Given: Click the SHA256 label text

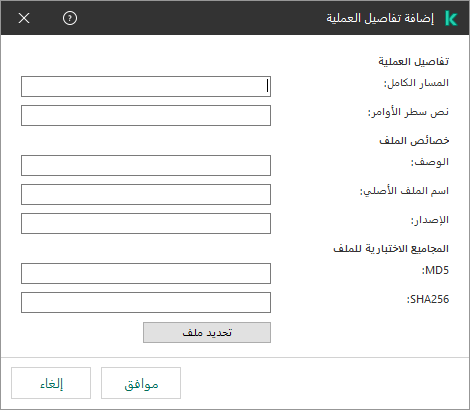Looking at the screenshot, I should click(428, 299).
